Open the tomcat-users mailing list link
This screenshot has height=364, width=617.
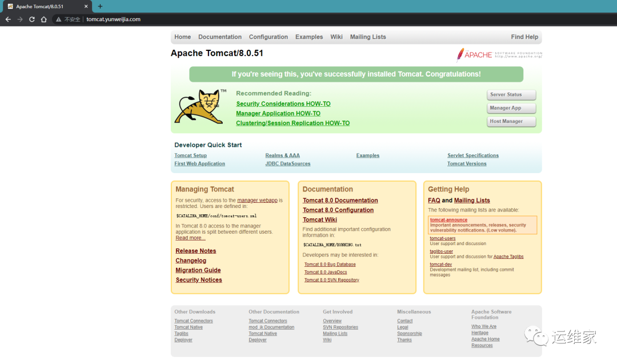tap(443, 238)
